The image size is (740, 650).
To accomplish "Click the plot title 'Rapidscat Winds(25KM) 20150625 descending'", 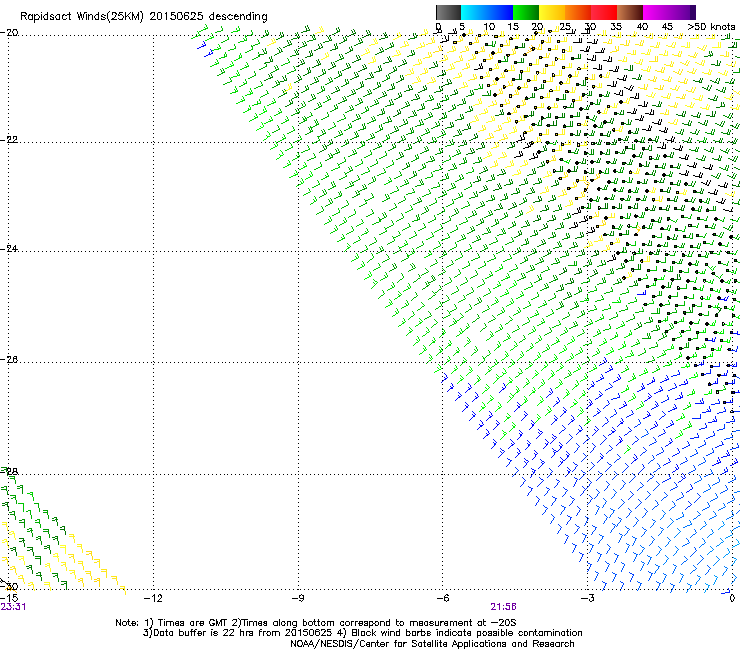I will (x=143, y=17).
